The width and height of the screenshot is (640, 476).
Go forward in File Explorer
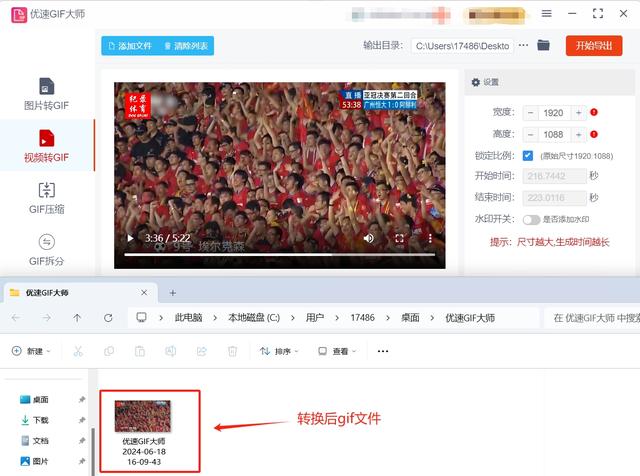click(47, 318)
